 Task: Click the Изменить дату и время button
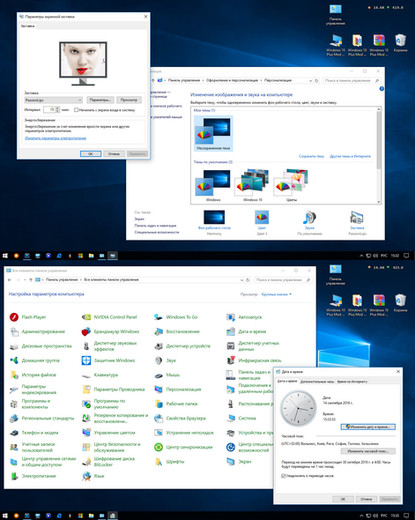tap(368, 427)
